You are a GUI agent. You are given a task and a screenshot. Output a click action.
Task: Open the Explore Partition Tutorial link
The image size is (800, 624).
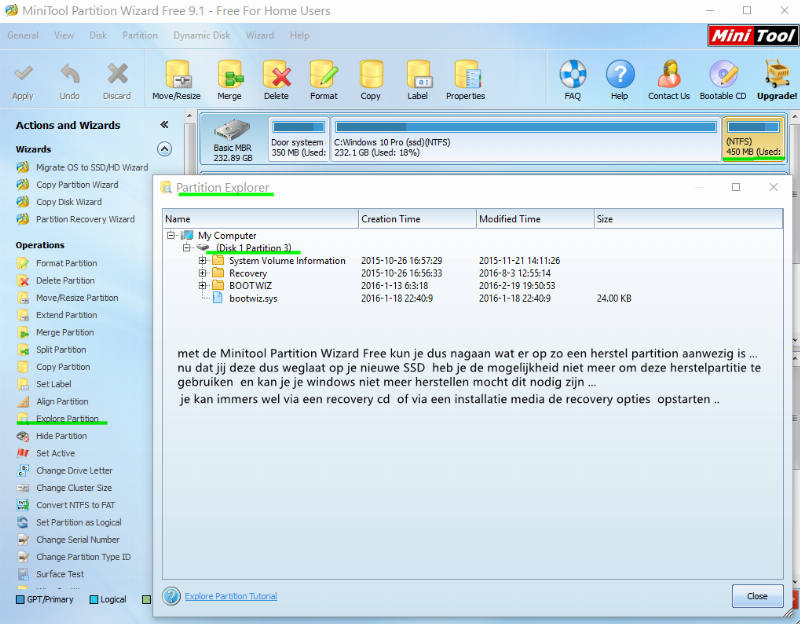pos(231,596)
